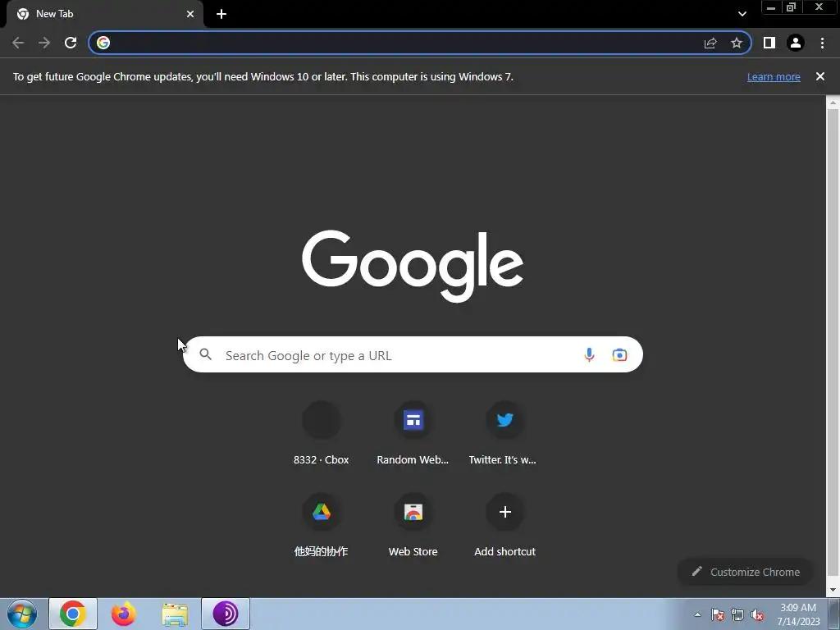Click the Google logo
Viewport: 840px width, 630px height.
(x=413, y=267)
